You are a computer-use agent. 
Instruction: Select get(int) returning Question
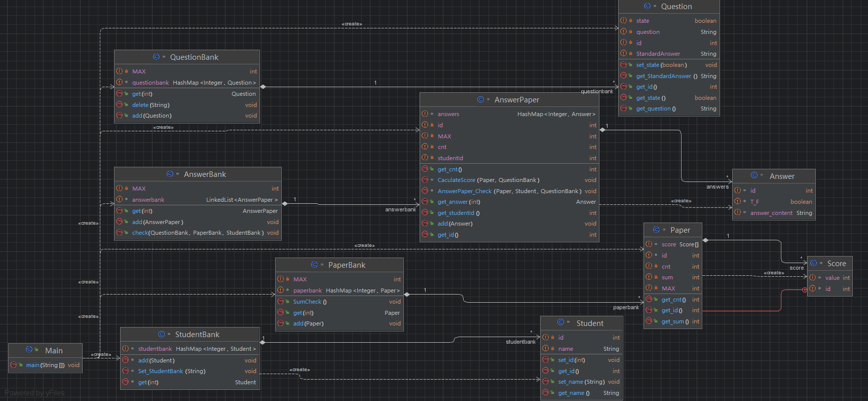coord(187,94)
